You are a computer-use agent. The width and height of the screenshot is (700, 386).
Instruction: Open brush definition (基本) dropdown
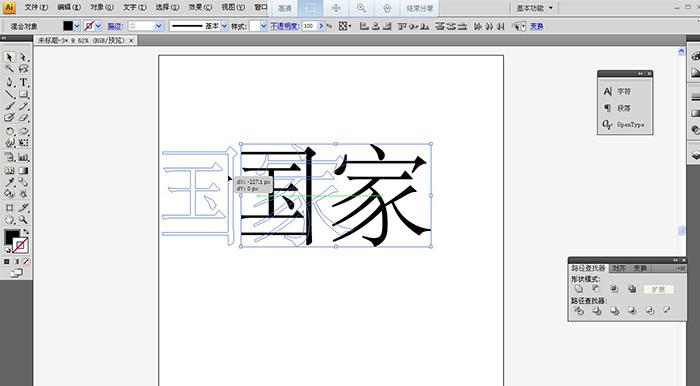(x=224, y=26)
